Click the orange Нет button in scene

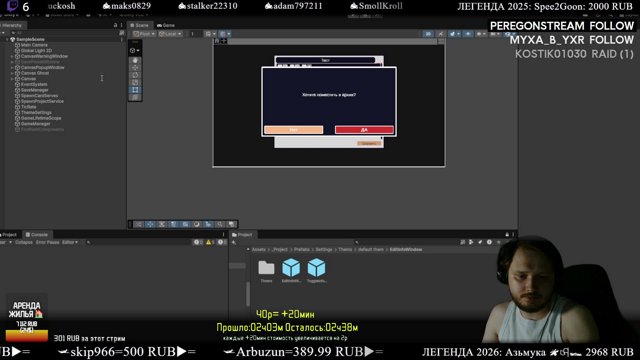(293, 130)
